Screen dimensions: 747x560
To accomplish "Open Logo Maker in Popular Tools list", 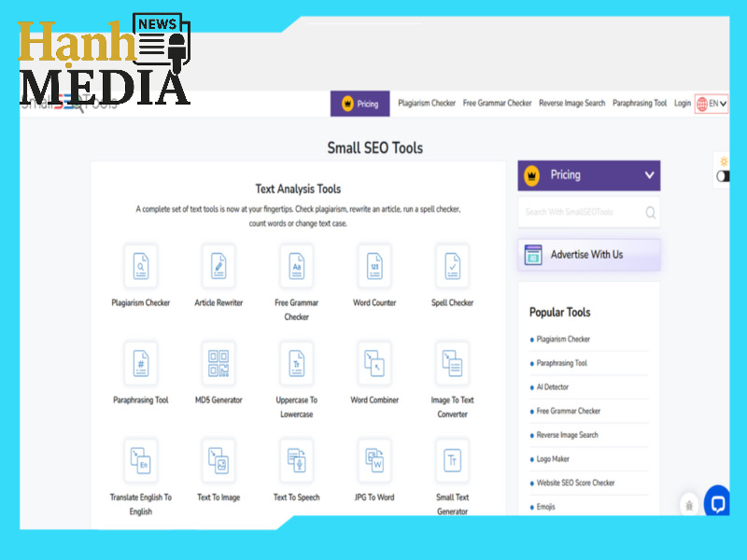I will (x=553, y=458).
